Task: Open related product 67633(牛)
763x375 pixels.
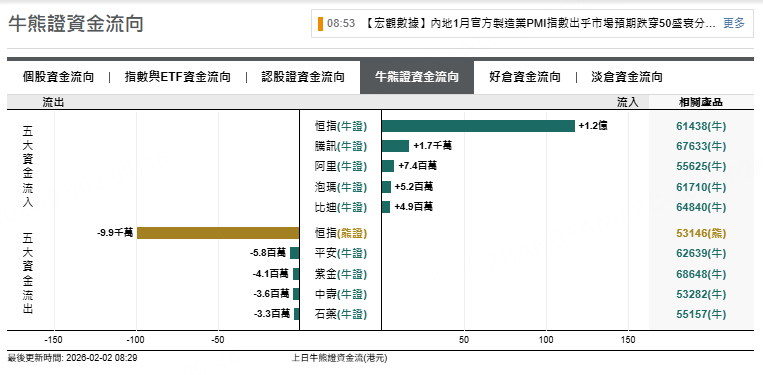Action: (701, 146)
